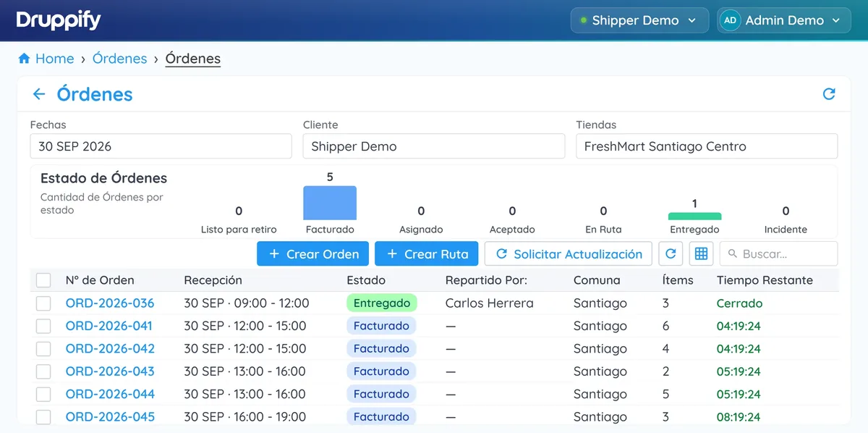
Task: Click the Home house icon in breadcrumb
Action: tap(24, 59)
